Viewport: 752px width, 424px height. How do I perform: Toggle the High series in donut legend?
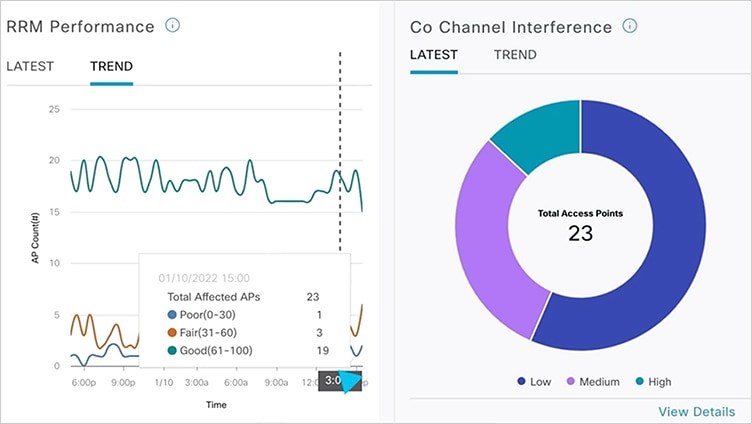655,382
